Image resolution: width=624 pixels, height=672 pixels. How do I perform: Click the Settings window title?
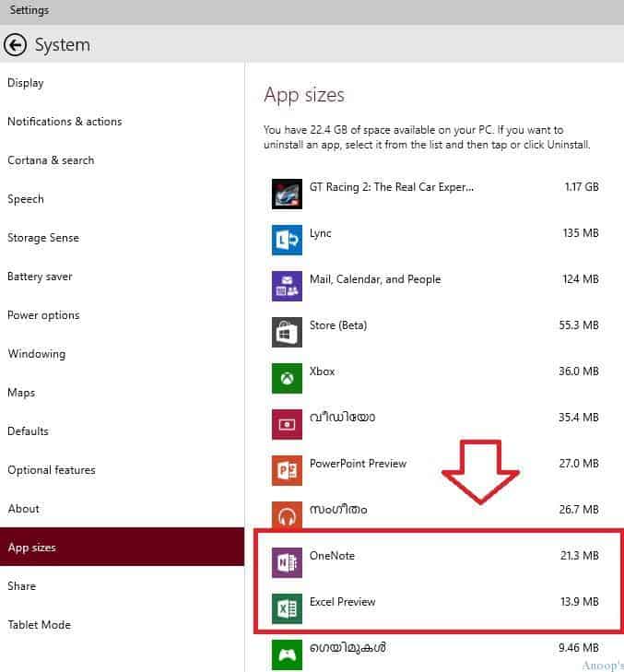(x=29, y=10)
